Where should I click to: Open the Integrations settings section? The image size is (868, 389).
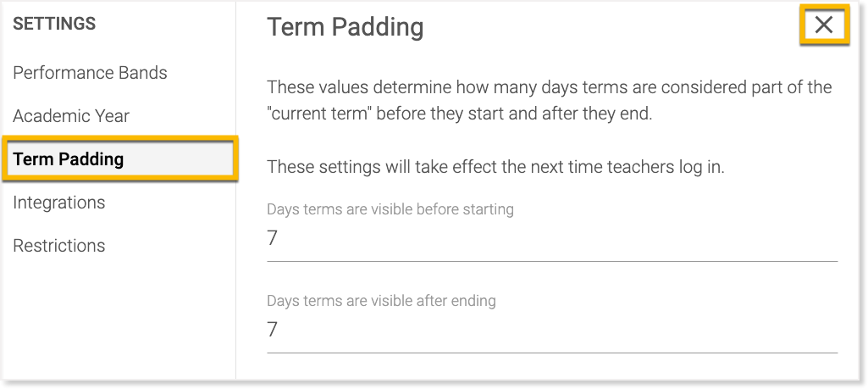pos(59,203)
